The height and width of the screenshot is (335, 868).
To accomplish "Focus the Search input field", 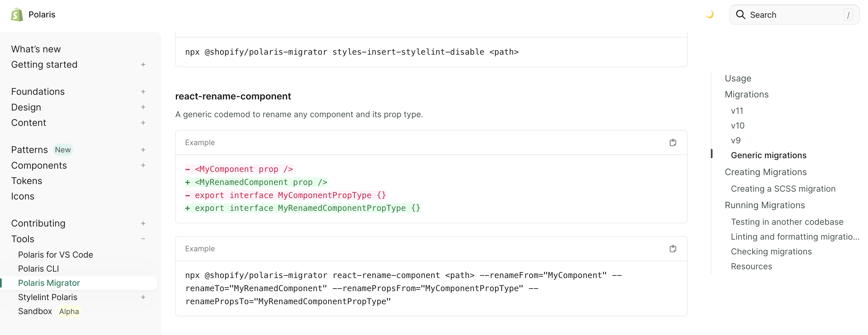I will (x=795, y=15).
